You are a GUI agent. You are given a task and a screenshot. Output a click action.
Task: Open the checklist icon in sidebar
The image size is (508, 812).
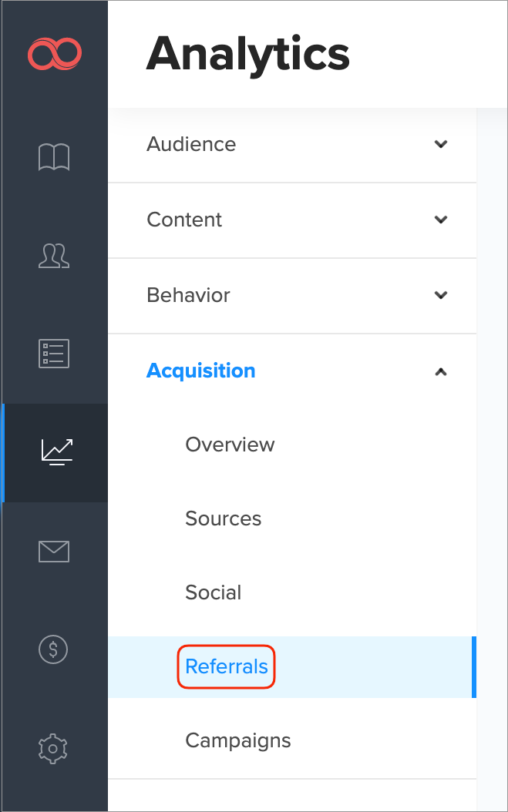[54, 353]
